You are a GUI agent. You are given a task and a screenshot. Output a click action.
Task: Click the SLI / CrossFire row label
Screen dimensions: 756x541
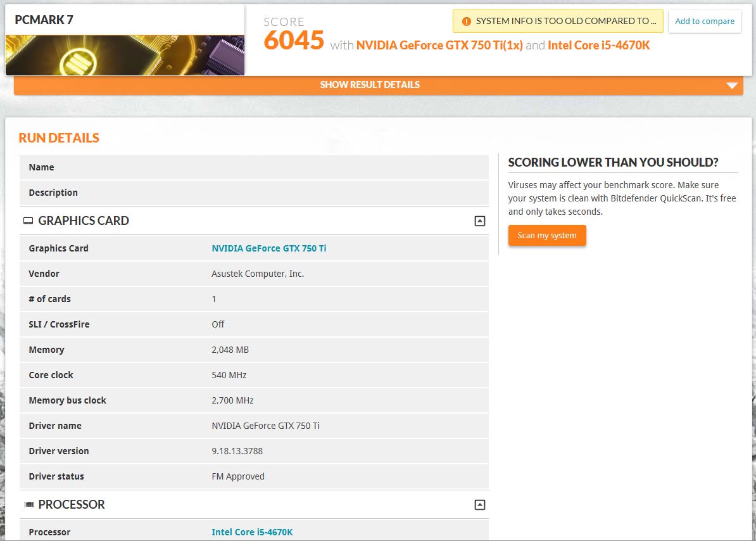tap(59, 324)
